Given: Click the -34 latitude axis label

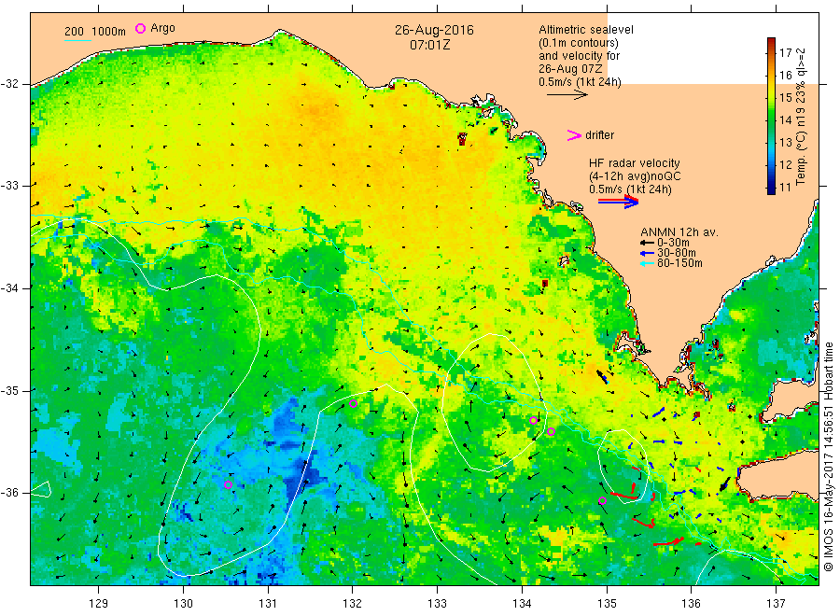Looking at the screenshot, I should click(9, 288).
